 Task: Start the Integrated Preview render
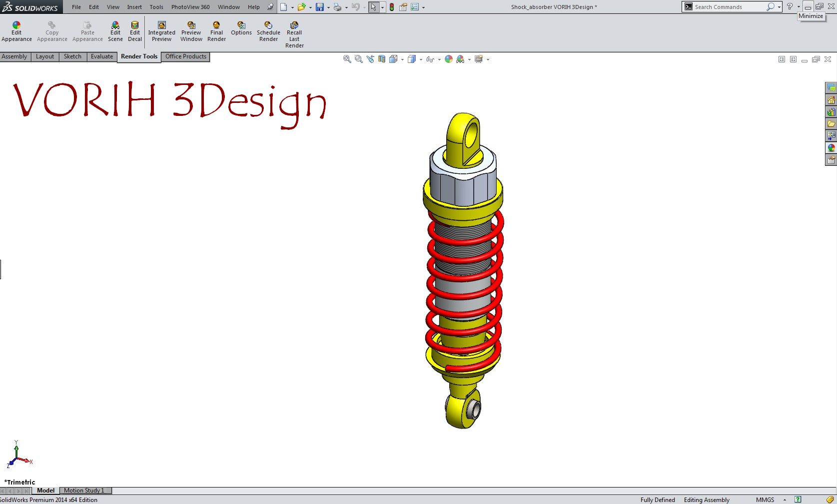tap(161, 31)
